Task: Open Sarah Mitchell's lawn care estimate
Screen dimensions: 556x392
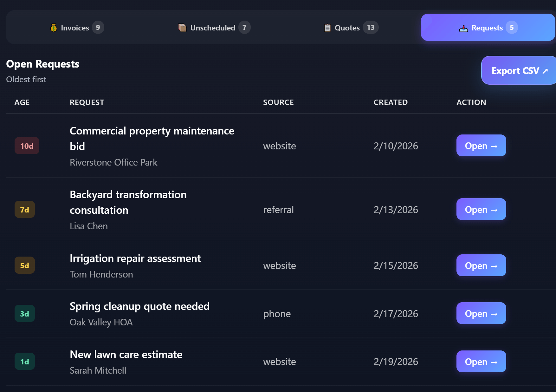Action: coord(481,362)
